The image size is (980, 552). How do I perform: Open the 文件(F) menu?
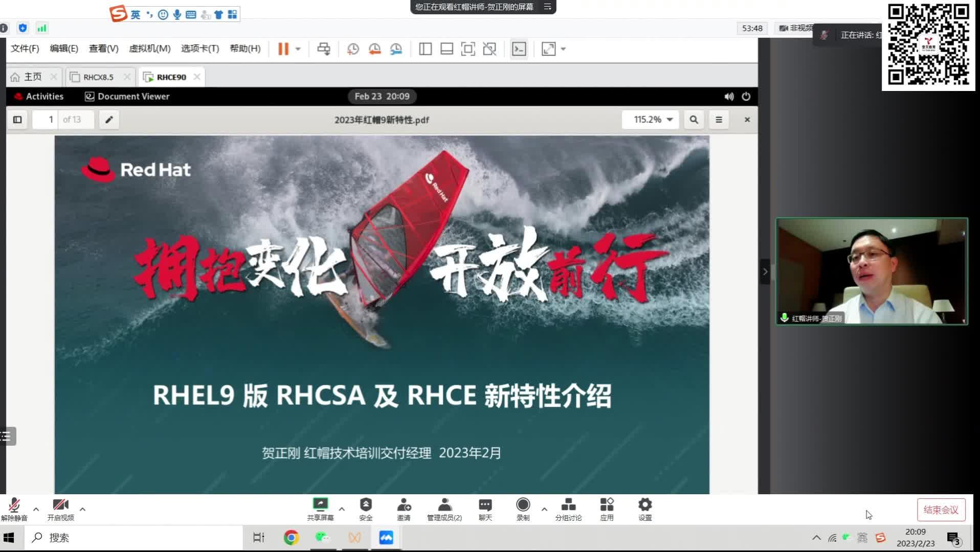click(x=25, y=49)
